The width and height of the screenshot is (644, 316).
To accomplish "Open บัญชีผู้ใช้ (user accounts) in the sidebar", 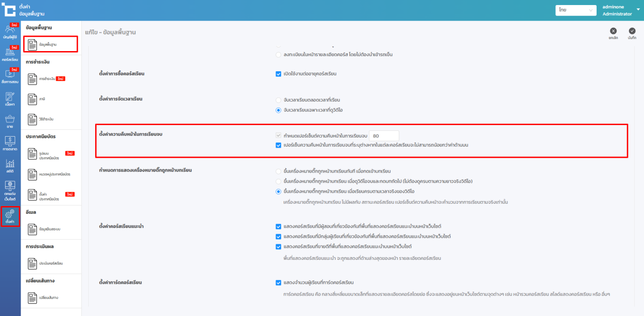I will click(10, 31).
